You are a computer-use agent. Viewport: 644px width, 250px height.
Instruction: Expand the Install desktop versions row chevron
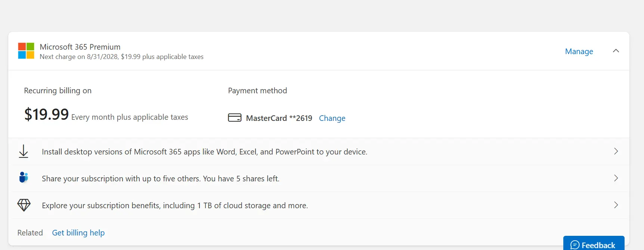coord(616,151)
